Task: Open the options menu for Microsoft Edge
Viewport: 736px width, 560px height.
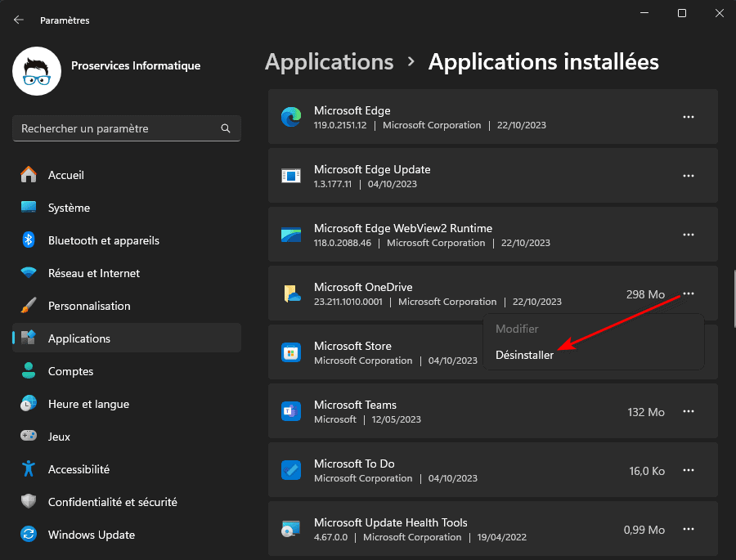Action: point(688,117)
